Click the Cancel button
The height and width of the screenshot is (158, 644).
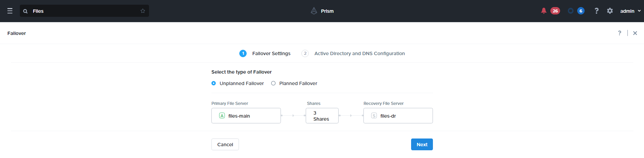pyautogui.click(x=225, y=145)
